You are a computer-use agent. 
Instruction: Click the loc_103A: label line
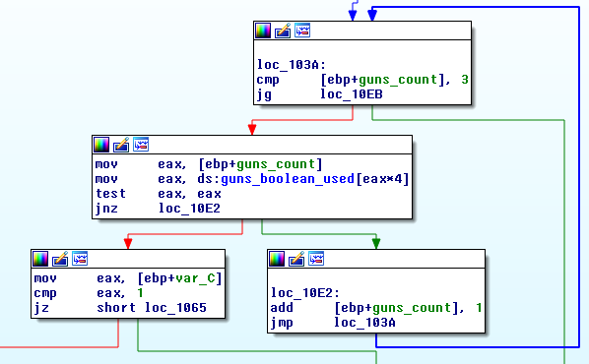tap(292, 65)
